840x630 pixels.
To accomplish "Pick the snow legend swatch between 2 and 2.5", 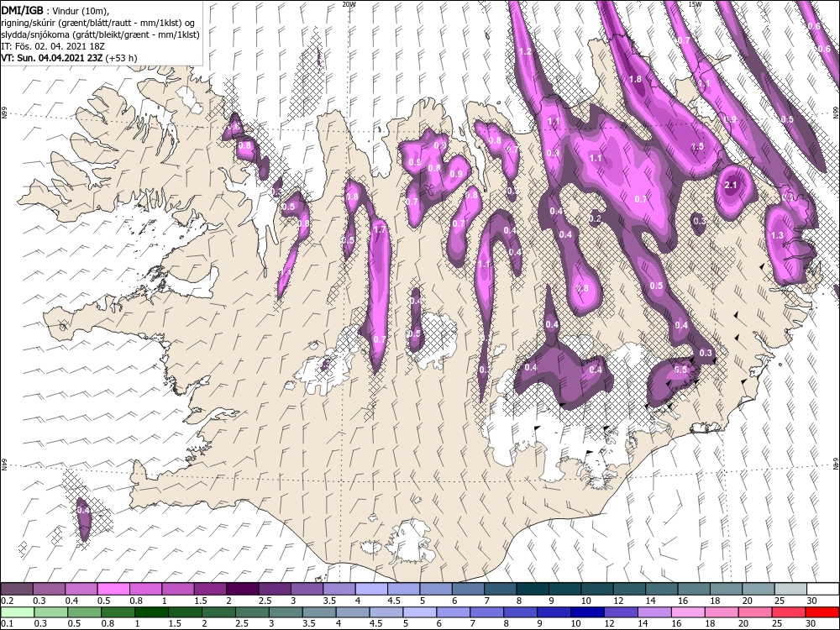I will (242, 589).
